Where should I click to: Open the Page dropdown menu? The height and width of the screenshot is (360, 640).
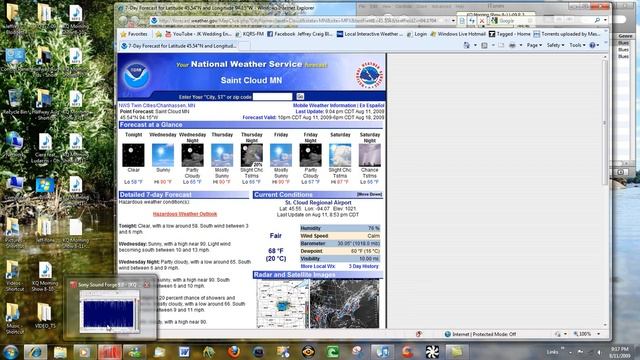[x=534, y=45]
